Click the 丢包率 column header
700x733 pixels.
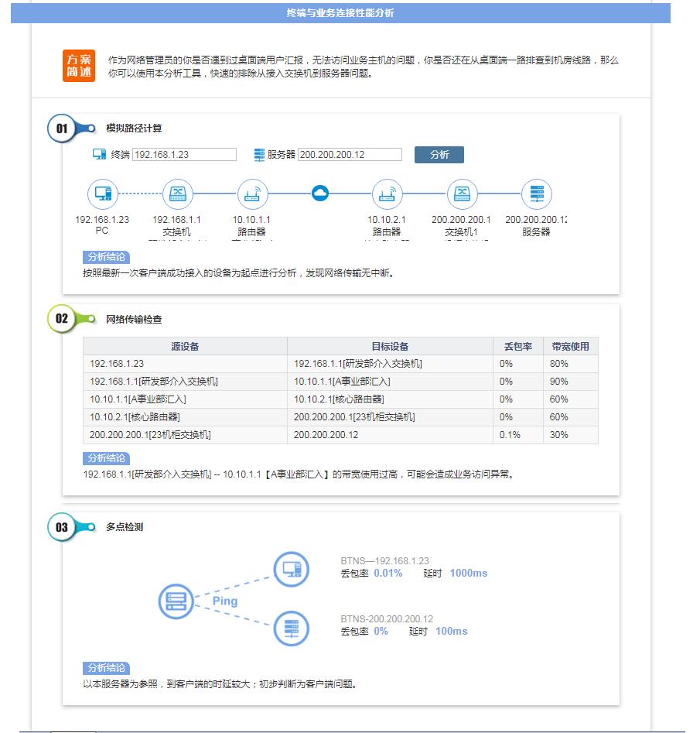coord(517,347)
